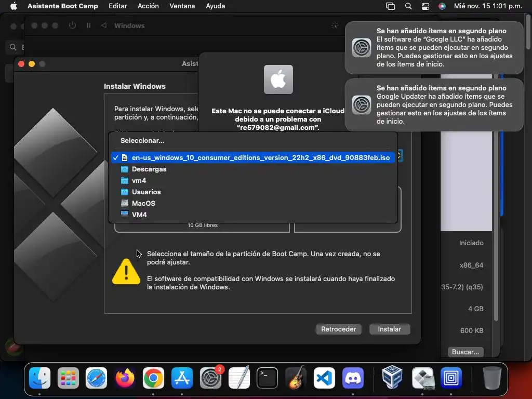This screenshot has width=532, height=399.
Task: Choose Usuarios folder in the popup
Action: point(253,192)
